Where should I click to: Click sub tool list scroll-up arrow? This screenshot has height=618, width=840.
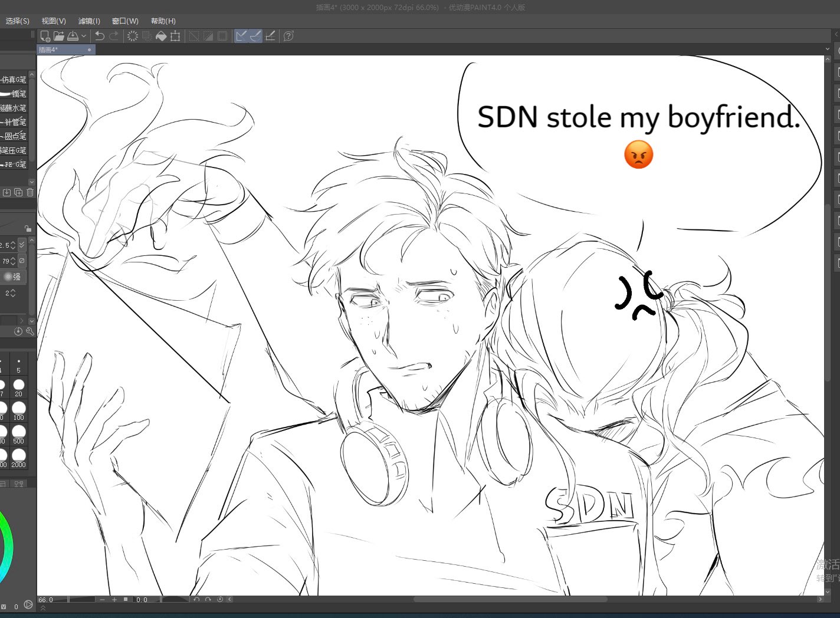pyautogui.click(x=32, y=75)
